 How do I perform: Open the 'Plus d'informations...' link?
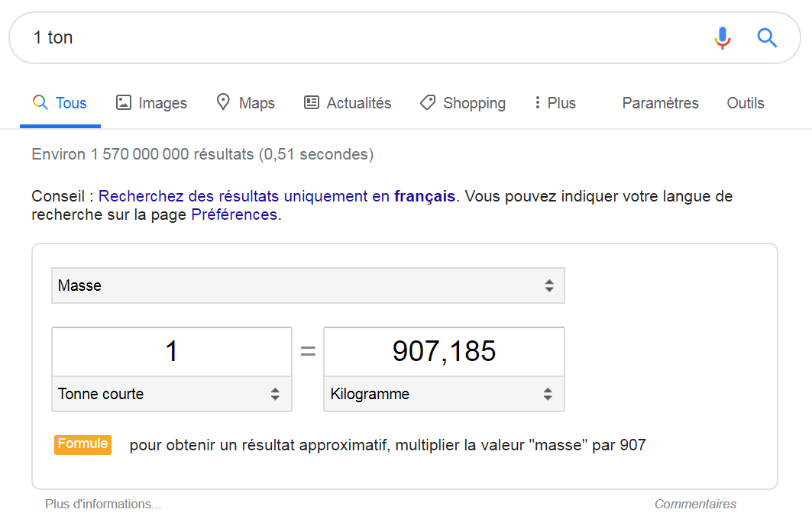tap(103, 504)
